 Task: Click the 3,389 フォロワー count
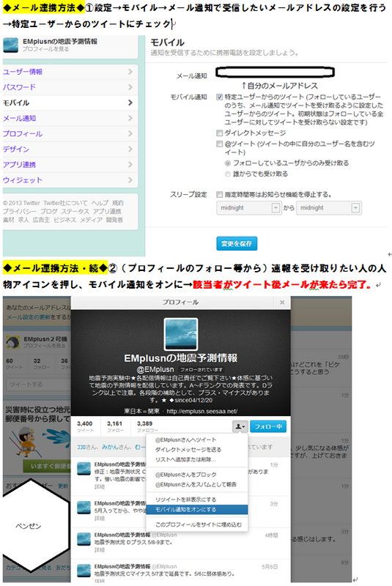[x=146, y=426]
